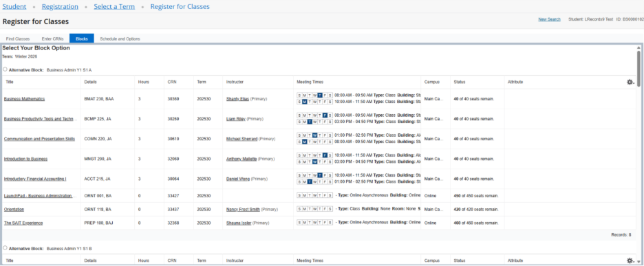
Task: Click 460 of 460 seats remain status
Action: [475, 223]
